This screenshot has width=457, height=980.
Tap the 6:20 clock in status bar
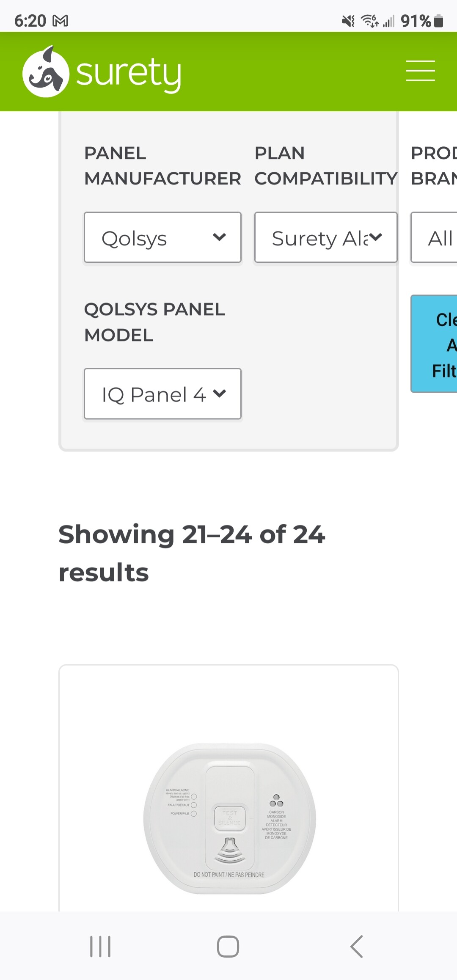pyautogui.click(x=30, y=21)
